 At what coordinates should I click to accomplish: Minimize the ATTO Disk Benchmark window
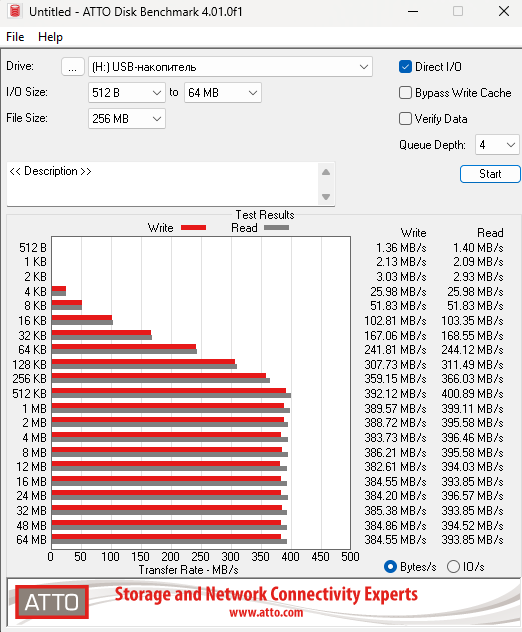click(x=413, y=11)
